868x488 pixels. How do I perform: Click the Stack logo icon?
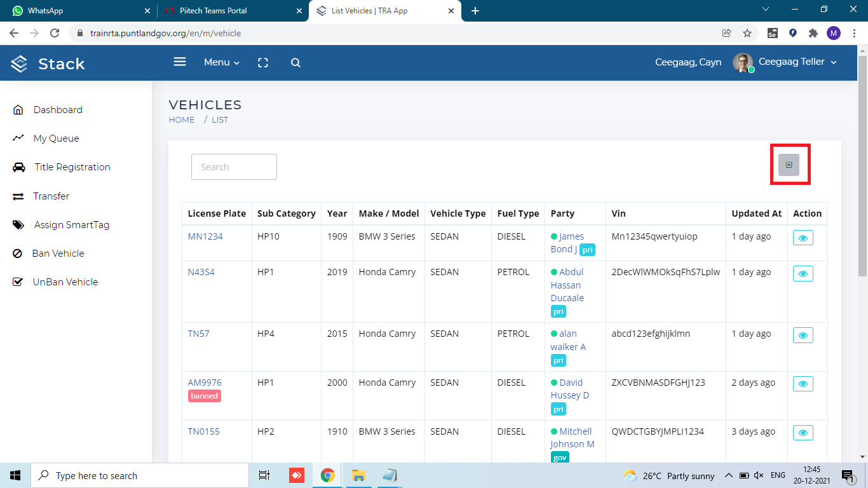click(19, 63)
